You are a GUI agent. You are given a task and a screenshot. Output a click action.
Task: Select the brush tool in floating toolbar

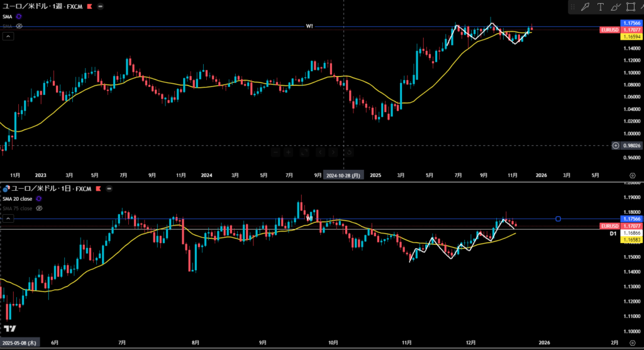pyautogui.click(x=616, y=7)
